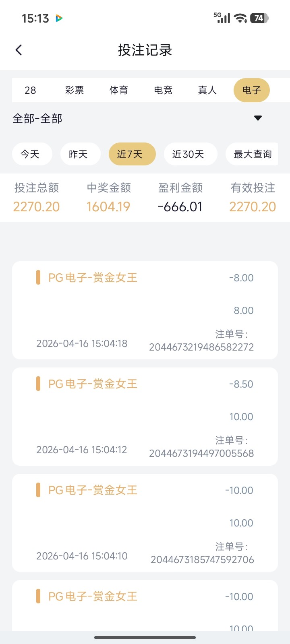Open the 电竞 category tab
Viewport: 290px width, 644px height.
point(163,90)
